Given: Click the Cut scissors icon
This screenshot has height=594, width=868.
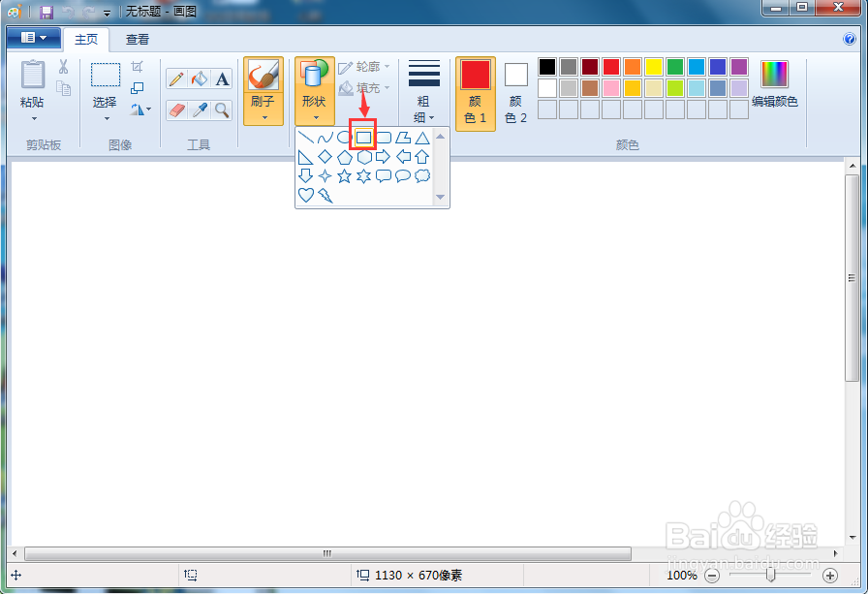Looking at the screenshot, I should click(x=63, y=67).
